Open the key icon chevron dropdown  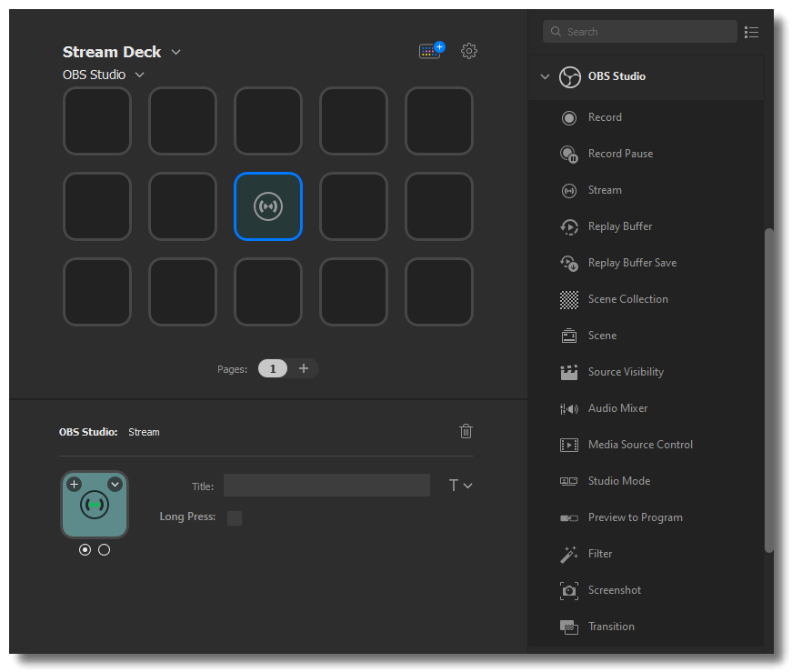pyautogui.click(x=115, y=484)
